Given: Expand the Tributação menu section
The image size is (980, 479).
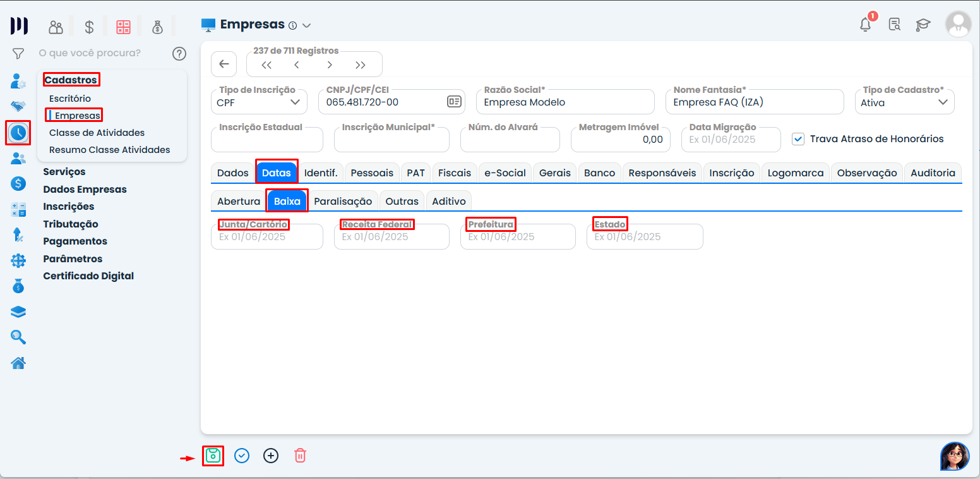Looking at the screenshot, I should point(71,224).
